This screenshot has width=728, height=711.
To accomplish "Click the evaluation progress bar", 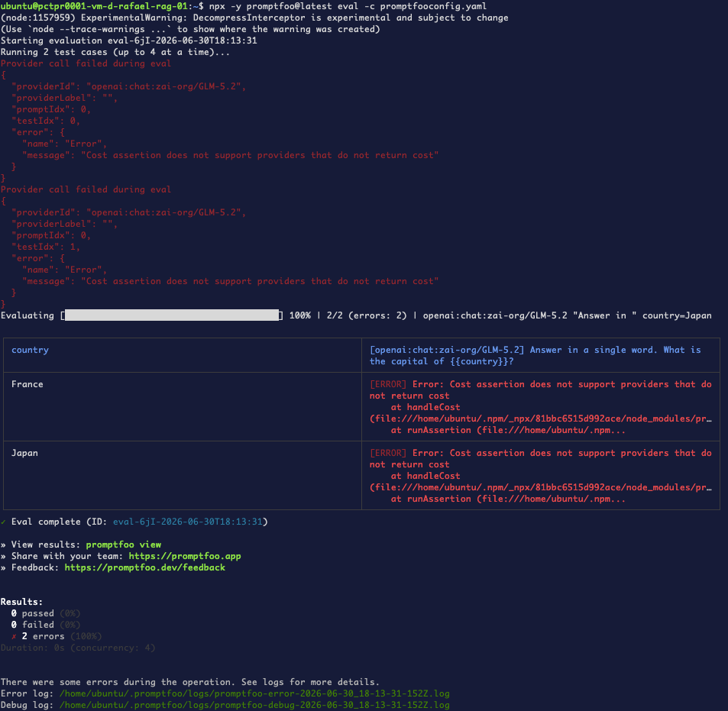I will click(172, 315).
